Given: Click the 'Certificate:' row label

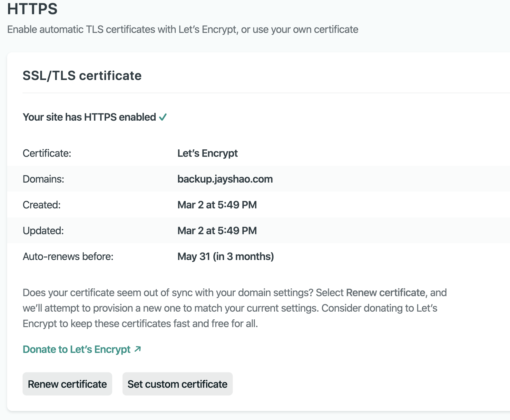Looking at the screenshot, I should click(x=47, y=153).
